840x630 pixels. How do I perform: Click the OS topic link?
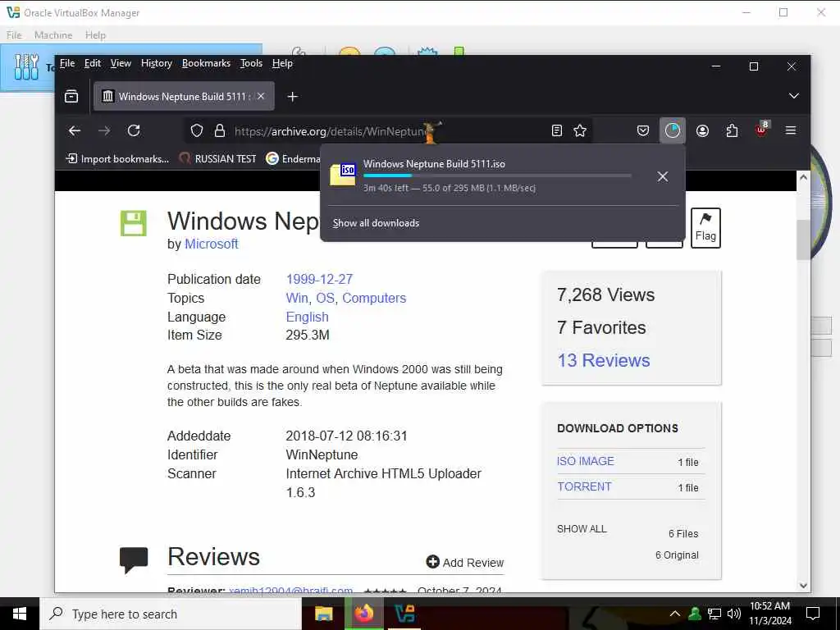(x=325, y=298)
